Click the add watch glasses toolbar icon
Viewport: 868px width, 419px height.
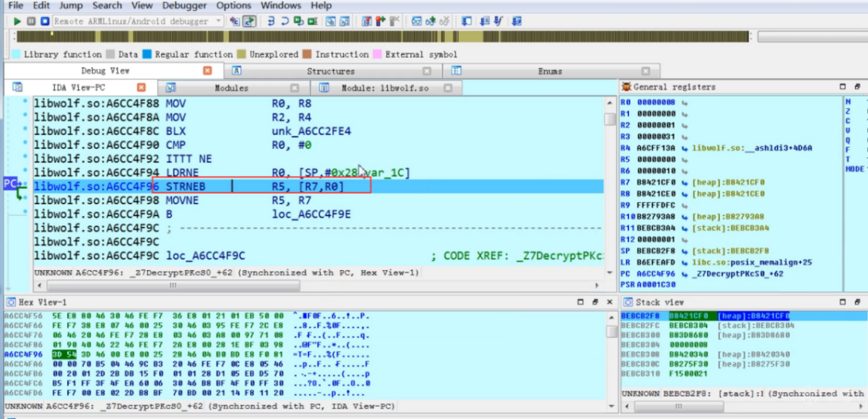point(431,21)
